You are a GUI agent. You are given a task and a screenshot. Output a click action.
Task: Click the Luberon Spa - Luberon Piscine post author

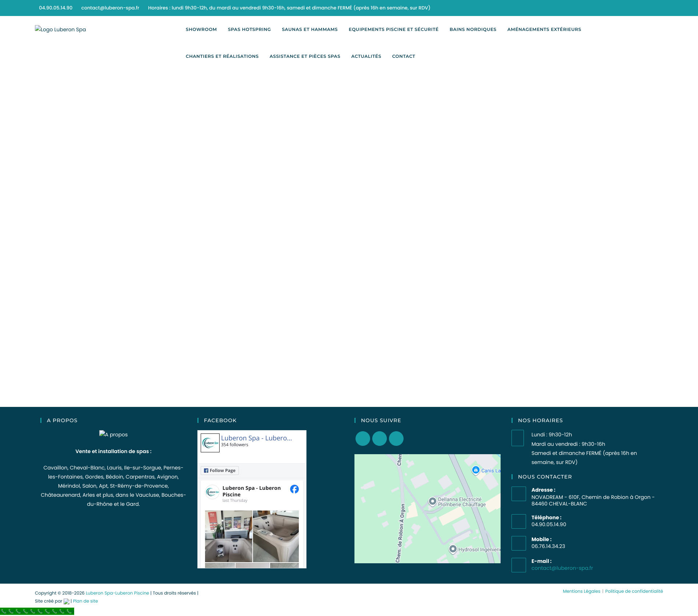pos(252,491)
